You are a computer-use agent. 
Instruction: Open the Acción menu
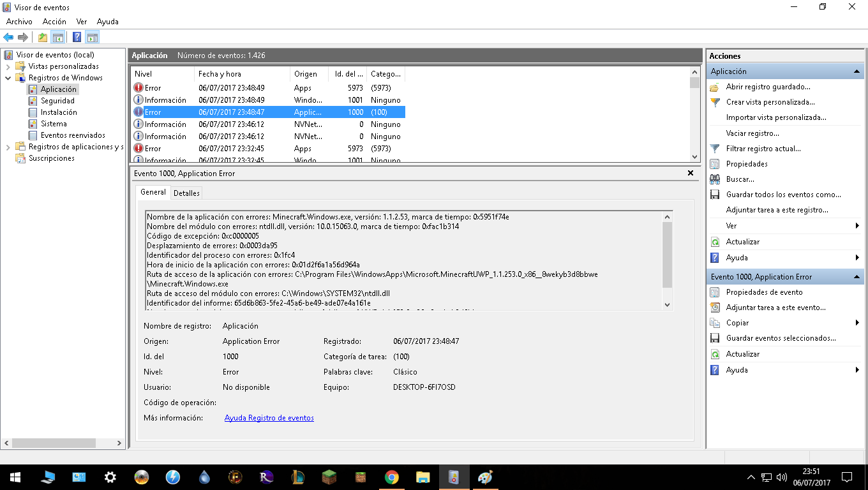point(54,22)
